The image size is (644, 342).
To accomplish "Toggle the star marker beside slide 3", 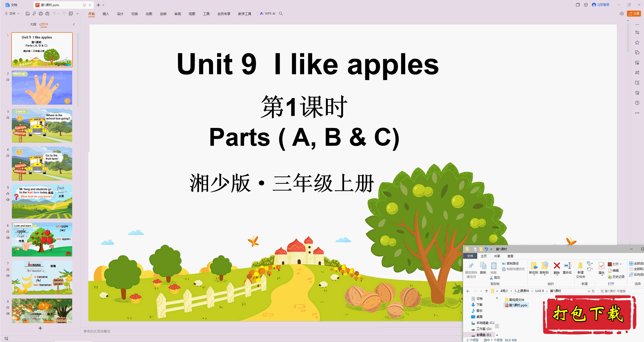I will pos(8,118).
